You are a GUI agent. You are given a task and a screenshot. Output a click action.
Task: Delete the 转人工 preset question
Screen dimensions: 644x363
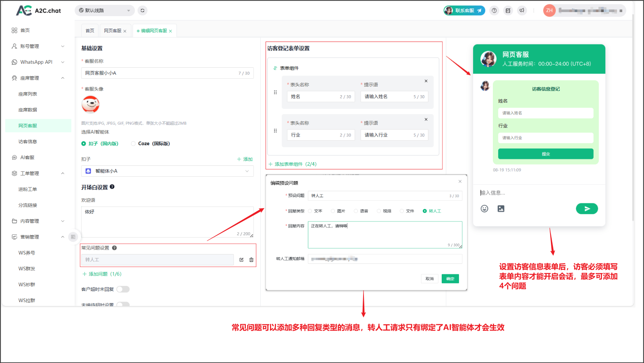click(x=251, y=260)
